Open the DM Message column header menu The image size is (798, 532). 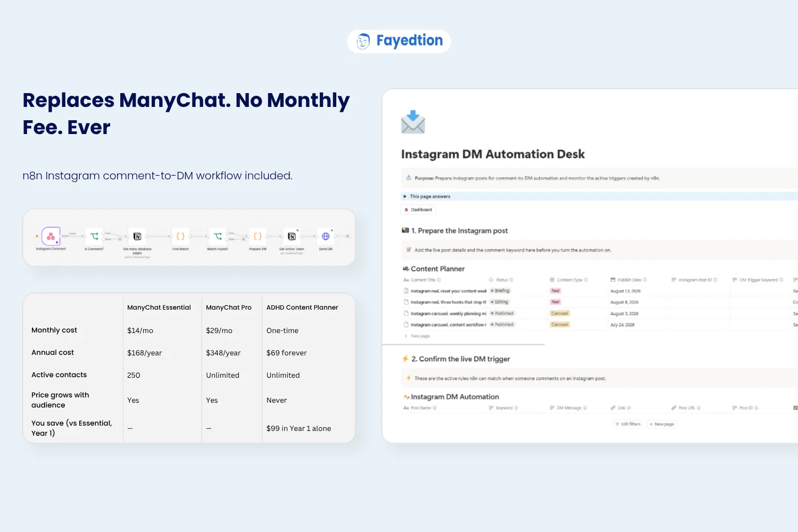click(568, 408)
